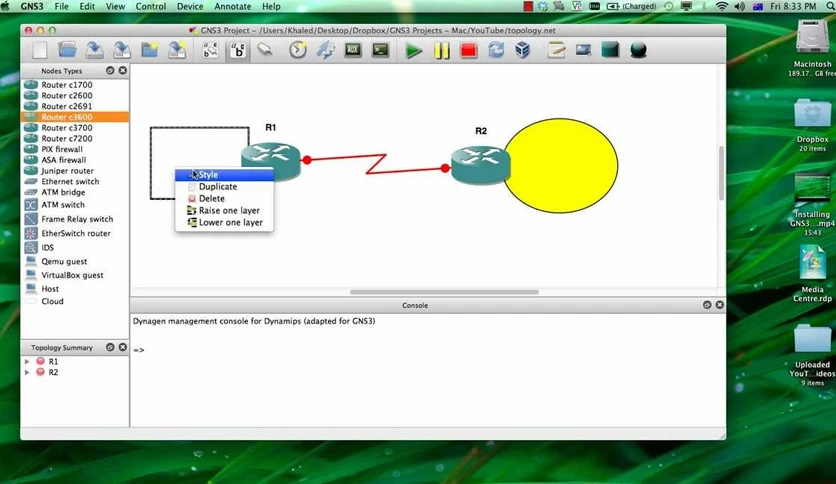Open a project file via toolbar folder icon
The height and width of the screenshot is (484, 836).
[67, 50]
